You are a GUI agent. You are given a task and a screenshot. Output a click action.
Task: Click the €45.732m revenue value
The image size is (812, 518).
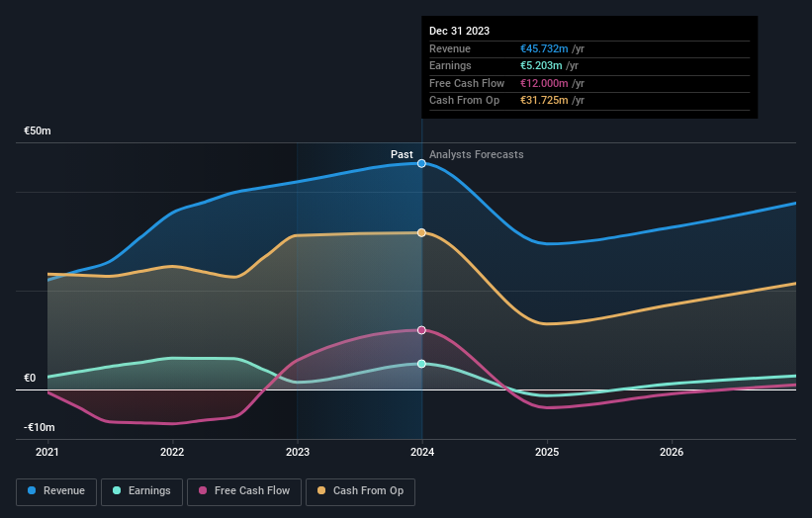click(544, 48)
